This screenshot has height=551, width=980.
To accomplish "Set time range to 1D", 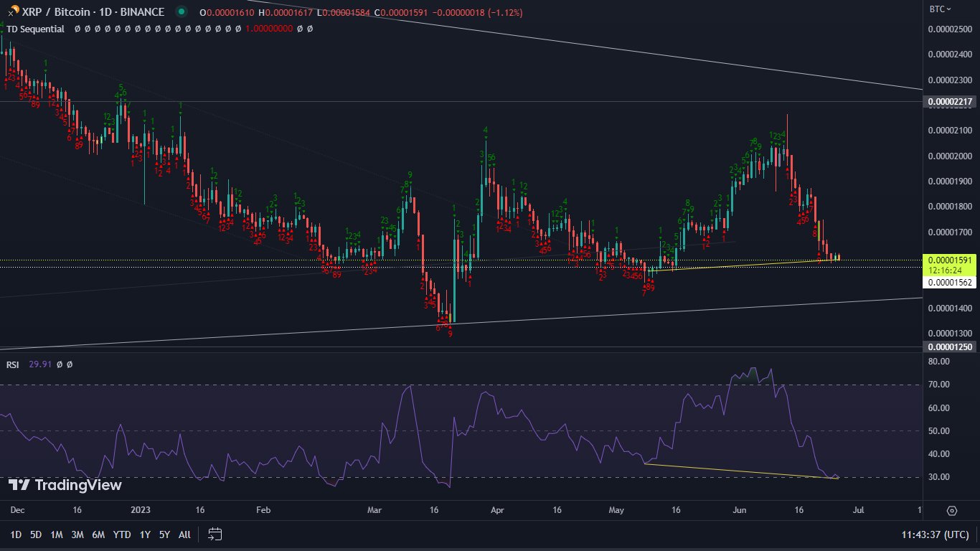I will click(15, 534).
